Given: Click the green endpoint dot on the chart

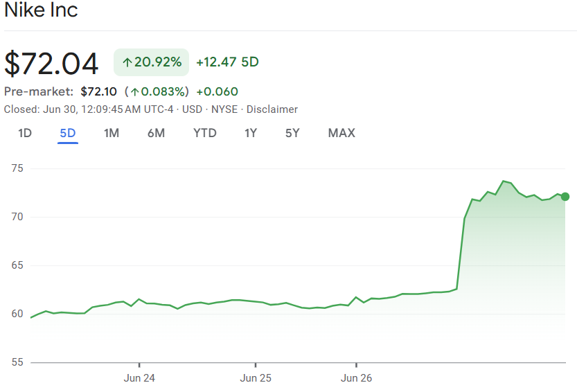Looking at the screenshot, I should click(x=565, y=197).
